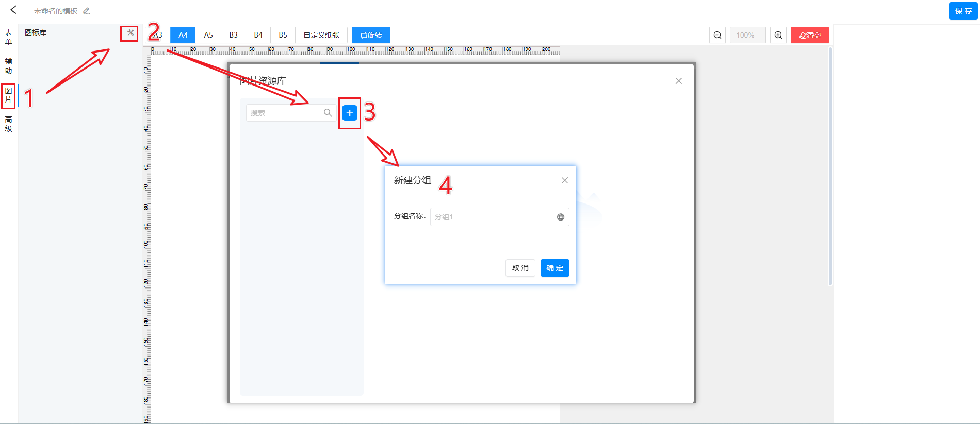The width and height of the screenshot is (980, 424).
Task: Click the zoom out magnifier icon
Action: tap(717, 35)
